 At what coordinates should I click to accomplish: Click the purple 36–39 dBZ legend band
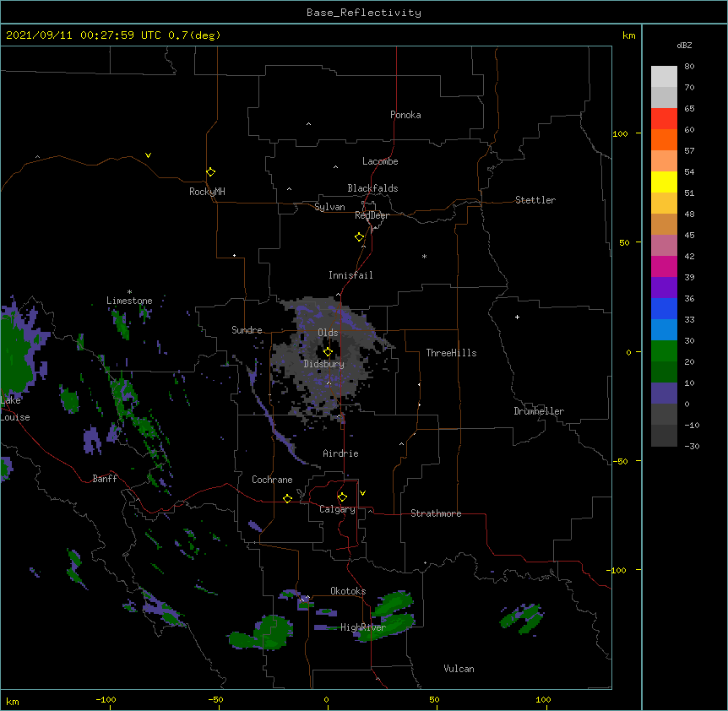664,288
